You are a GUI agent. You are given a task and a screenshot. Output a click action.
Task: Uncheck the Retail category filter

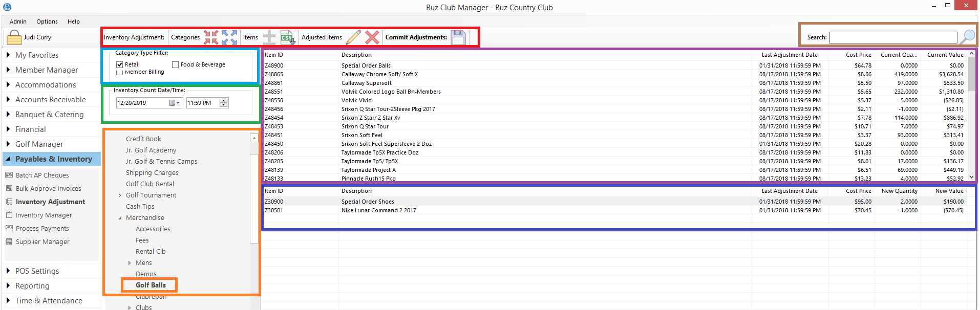(x=120, y=64)
